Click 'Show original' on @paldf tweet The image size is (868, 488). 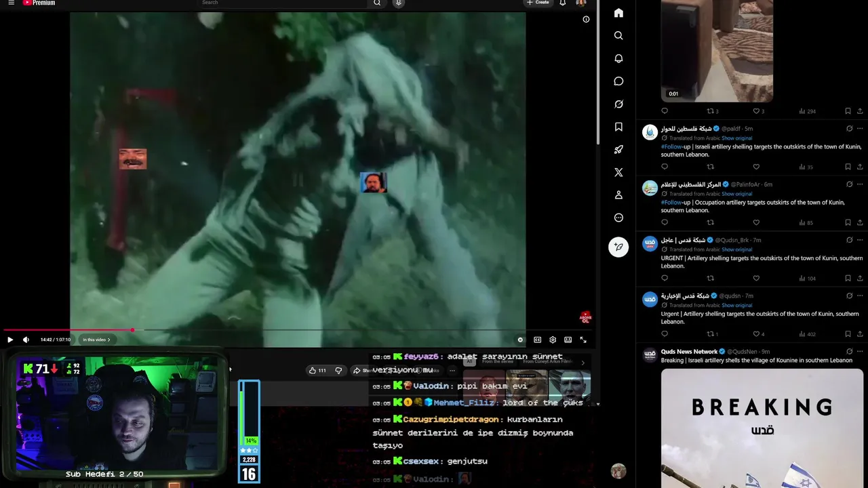click(736, 138)
